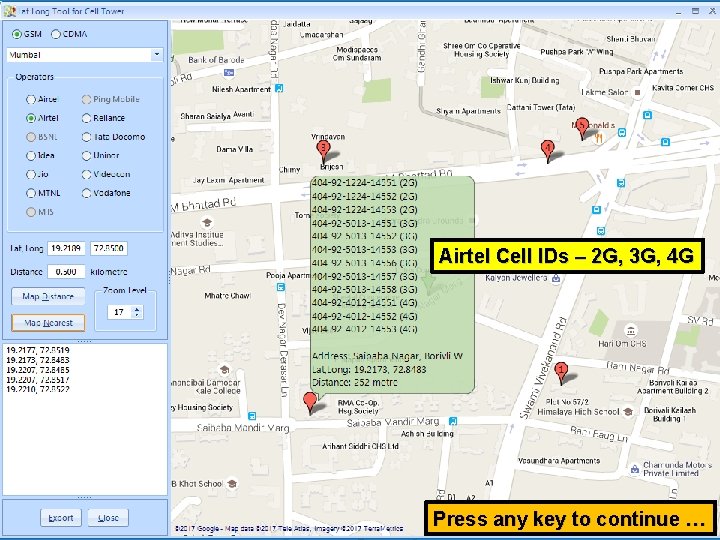The height and width of the screenshot is (540, 720).
Task: Choose the Videocon operator
Action: pyautogui.click(x=86, y=174)
